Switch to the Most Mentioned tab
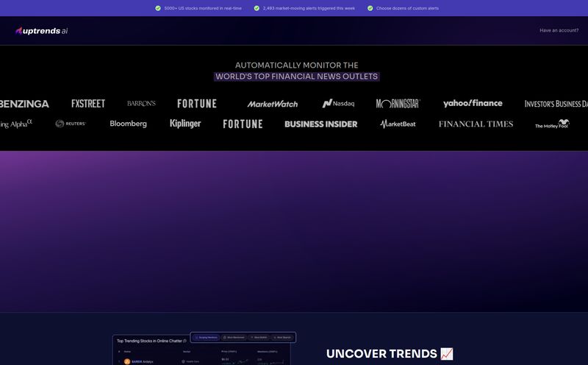 [x=234, y=337]
